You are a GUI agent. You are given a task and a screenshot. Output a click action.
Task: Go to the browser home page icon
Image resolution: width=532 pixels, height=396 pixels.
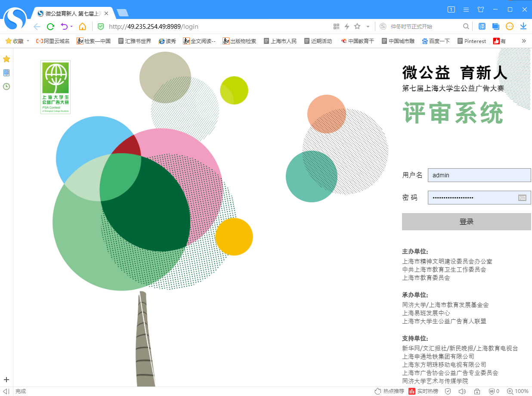pos(82,27)
